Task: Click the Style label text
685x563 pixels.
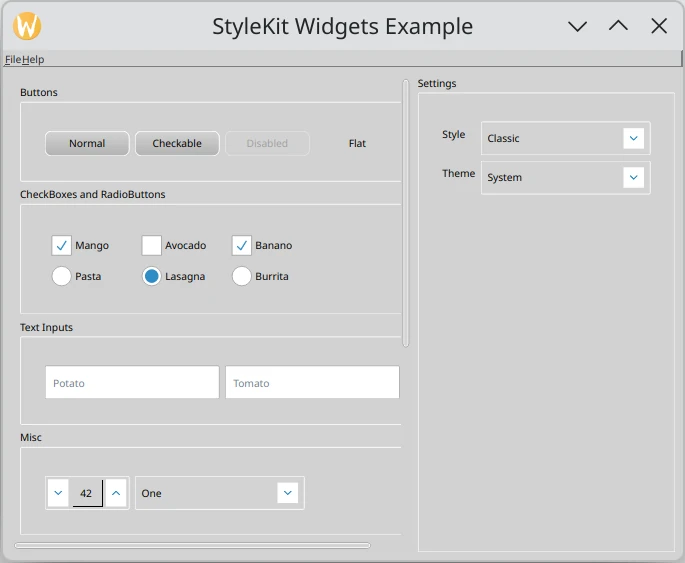Action: click(453, 135)
